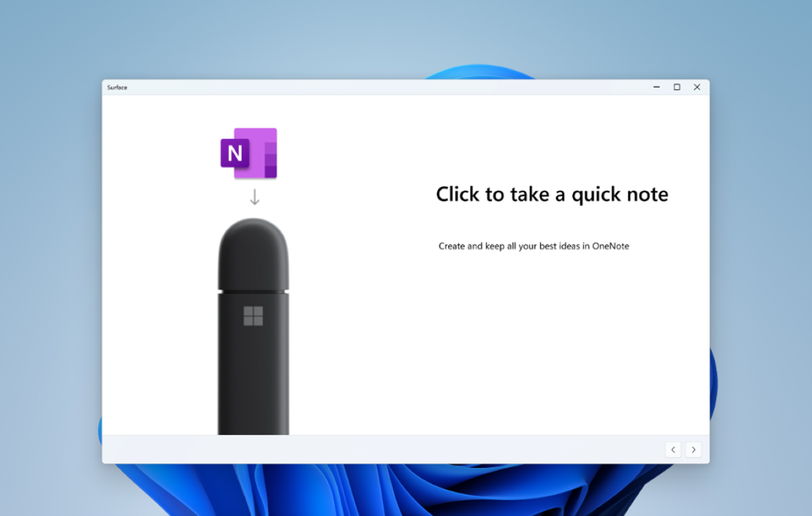Go to the next page arrow
Screen dimensions: 812x516
[693, 449]
